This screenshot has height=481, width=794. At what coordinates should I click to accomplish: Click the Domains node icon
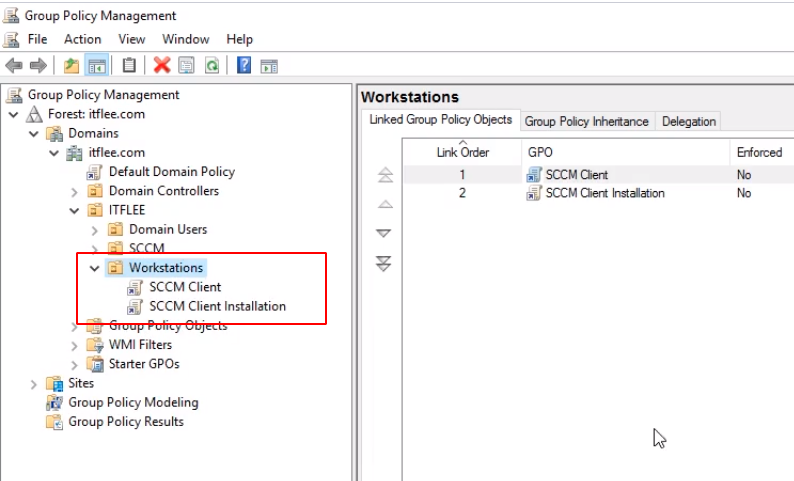(54, 134)
